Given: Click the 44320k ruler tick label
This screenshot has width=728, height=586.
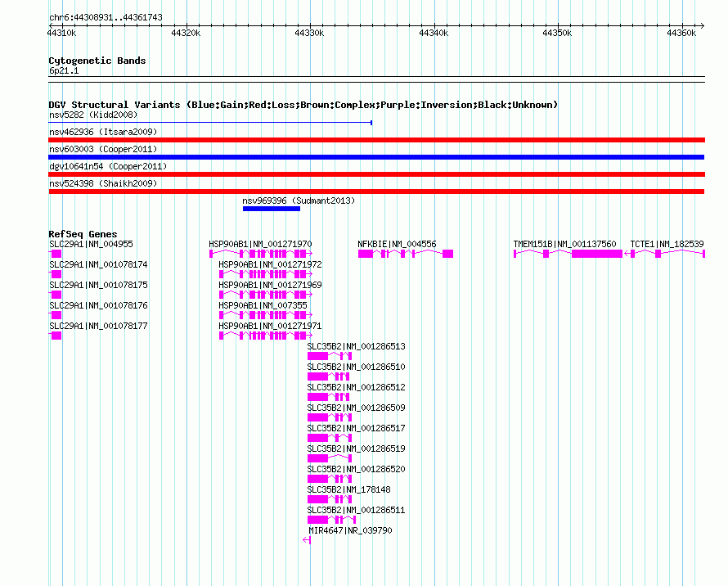Looking at the screenshot, I should 186,33.
